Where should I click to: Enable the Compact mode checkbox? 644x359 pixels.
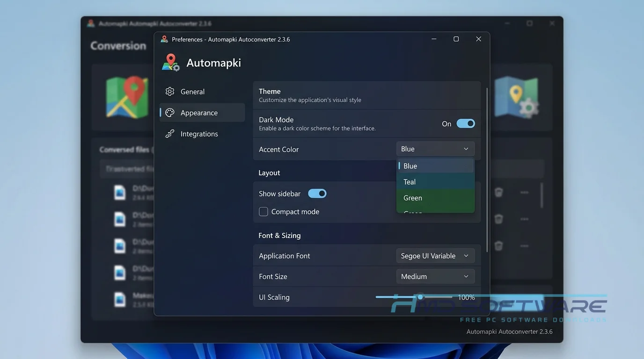pos(263,212)
